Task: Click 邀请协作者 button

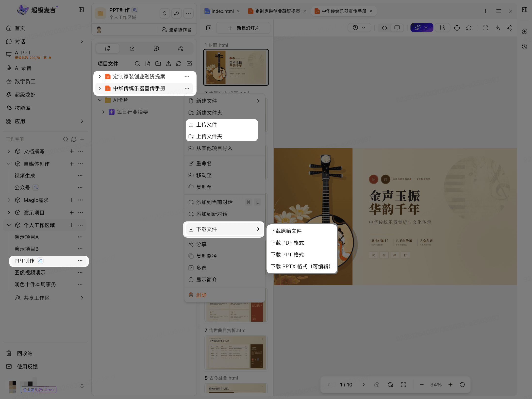Action: pos(176,30)
